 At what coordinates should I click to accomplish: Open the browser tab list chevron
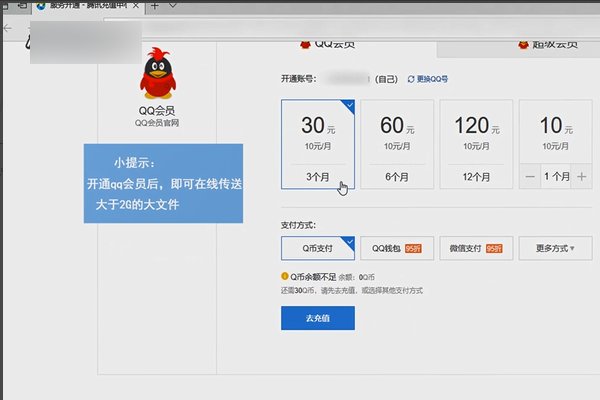tap(173, 5)
